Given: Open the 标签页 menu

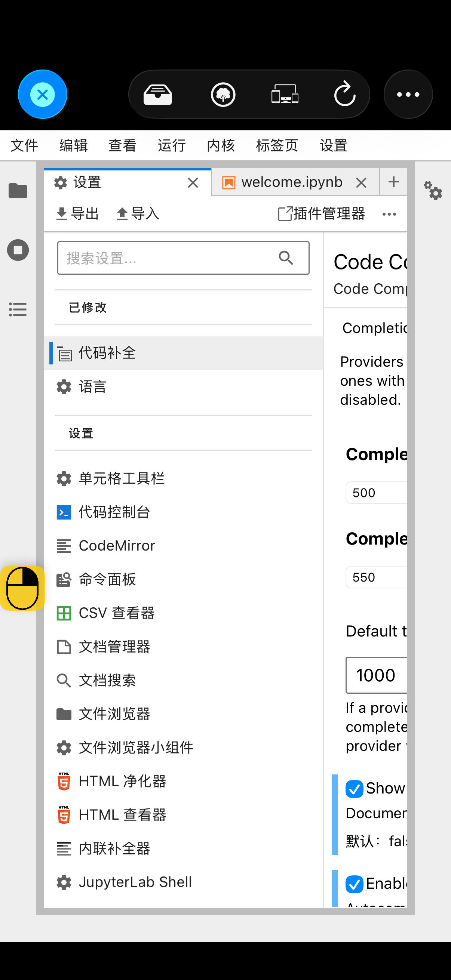Looking at the screenshot, I should click(x=277, y=145).
